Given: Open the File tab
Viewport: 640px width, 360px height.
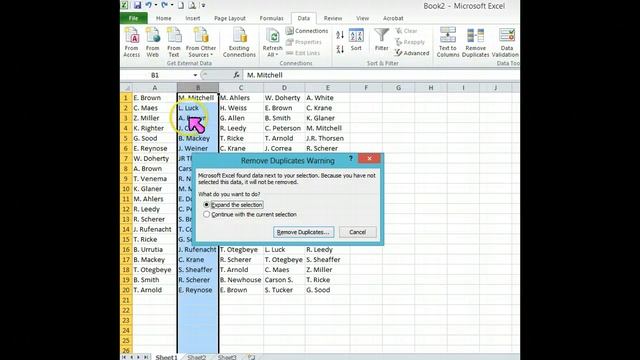Looking at the screenshot, I should 134,18.
